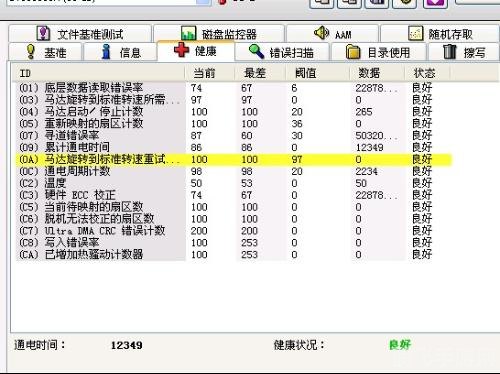Select row (09) 累计通电时间
The width and height of the screenshot is (500, 374).
click(233, 147)
